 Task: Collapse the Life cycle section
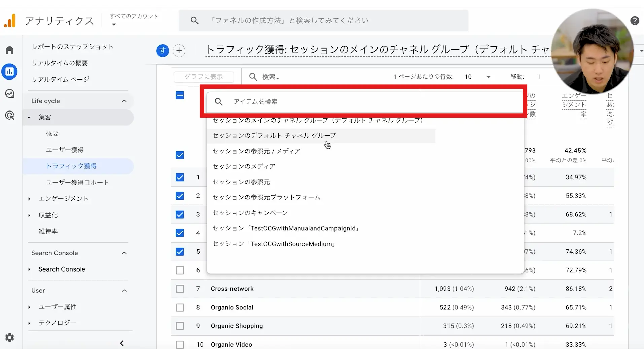pos(124,101)
